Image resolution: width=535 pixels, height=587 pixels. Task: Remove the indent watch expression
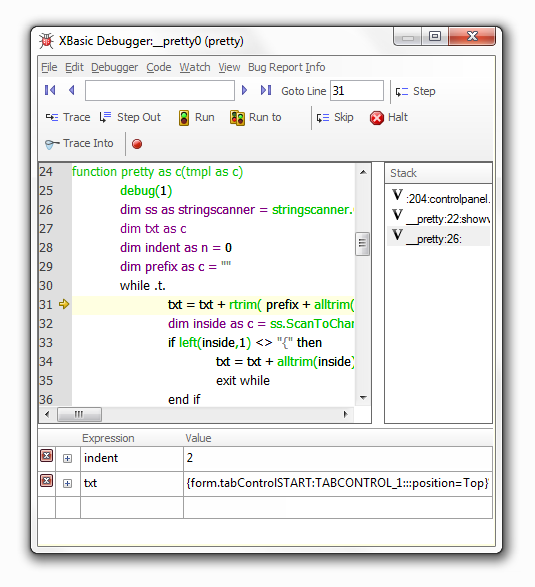[46, 456]
